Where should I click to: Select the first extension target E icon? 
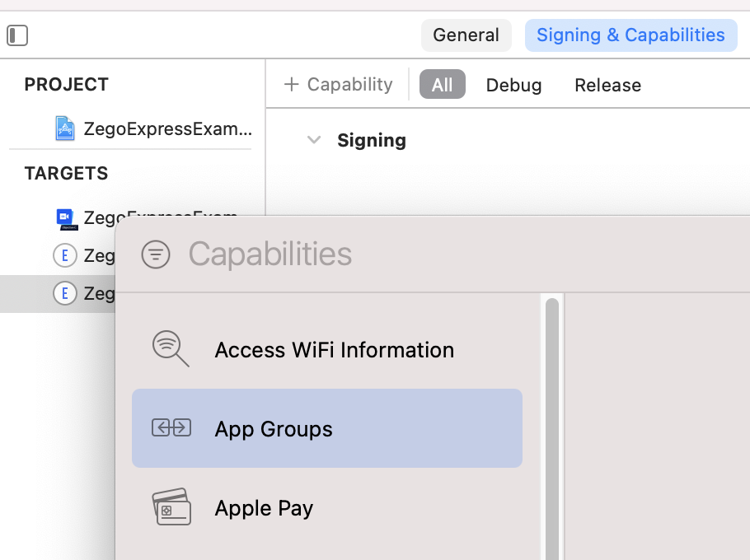point(64,255)
